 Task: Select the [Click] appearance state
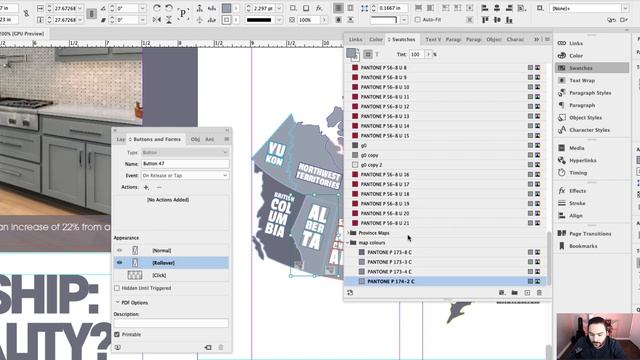point(171,276)
